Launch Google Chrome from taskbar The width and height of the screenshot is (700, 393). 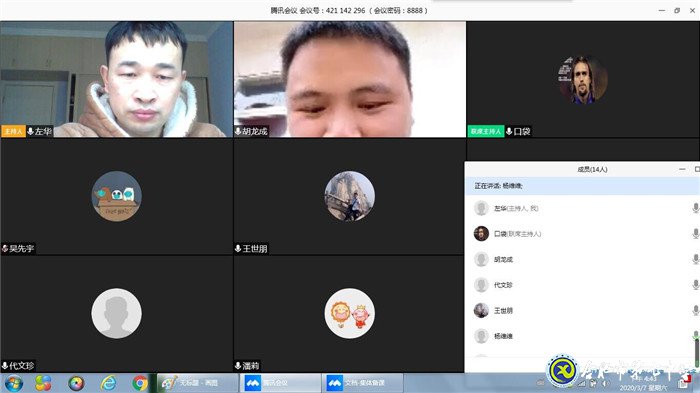(140, 383)
